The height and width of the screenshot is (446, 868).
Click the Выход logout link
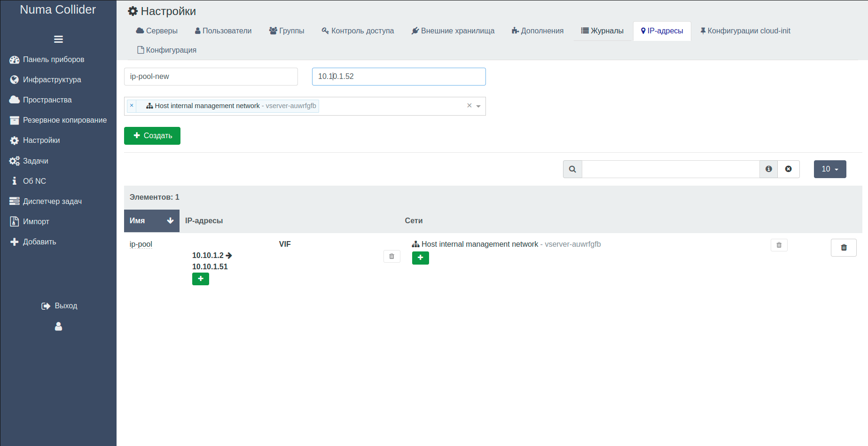click(x=59, y=306)
